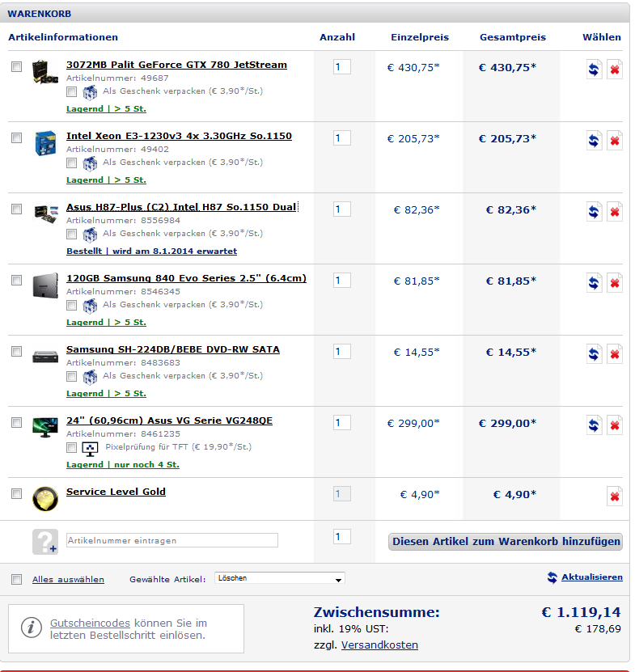635x672 pixels.
Task: Remove Asus H87-Plus mainboard from cart
Action: [x=615, y=211]
